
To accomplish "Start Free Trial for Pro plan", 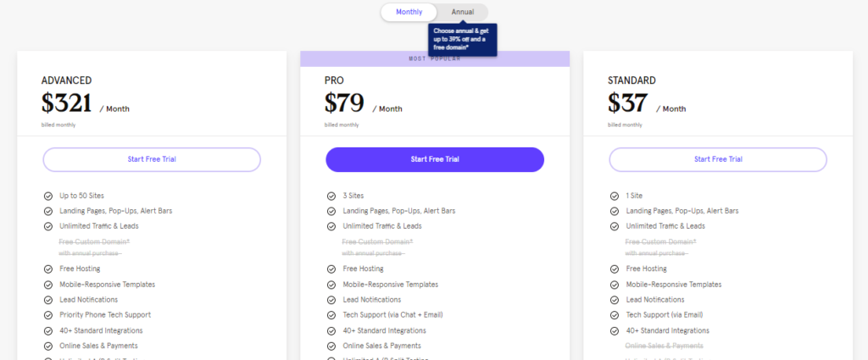I will tap(435, 159).
